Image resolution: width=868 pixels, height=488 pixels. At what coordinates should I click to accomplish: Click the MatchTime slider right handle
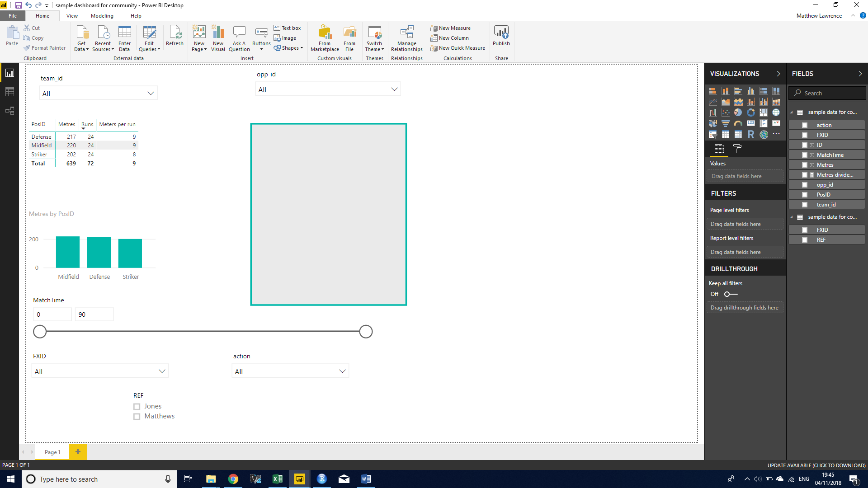pos(366,332)
